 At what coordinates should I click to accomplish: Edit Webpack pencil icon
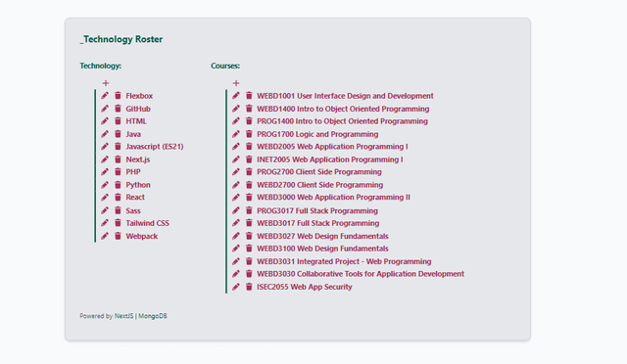click(105, 236)
